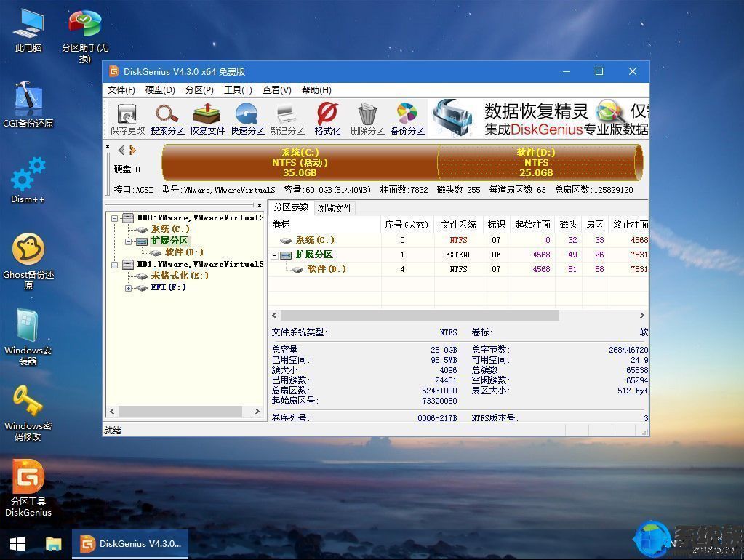Viewport: 744px width, 560px height.
Task: Switch to the 浏览文件 tab
Action: coord(335,208)
